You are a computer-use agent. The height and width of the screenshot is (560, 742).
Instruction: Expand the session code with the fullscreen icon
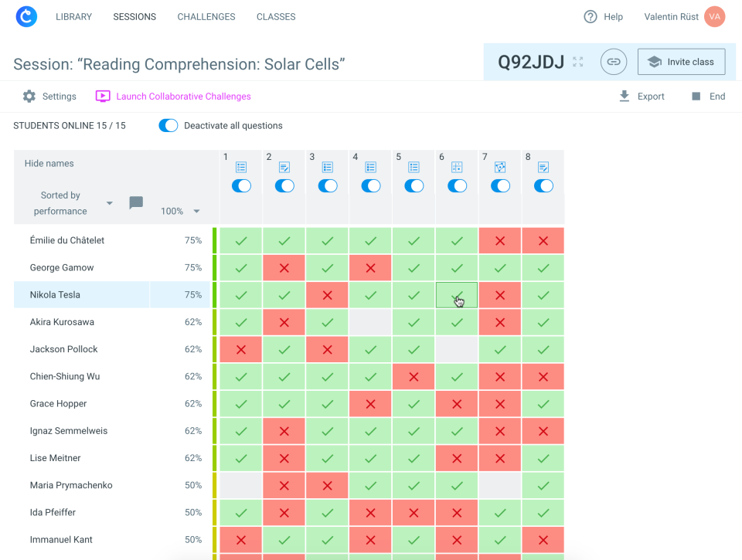point(577,60)
